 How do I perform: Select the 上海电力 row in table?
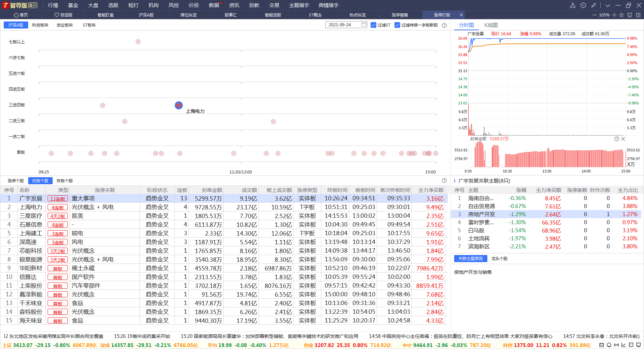(x=224, y=207)
